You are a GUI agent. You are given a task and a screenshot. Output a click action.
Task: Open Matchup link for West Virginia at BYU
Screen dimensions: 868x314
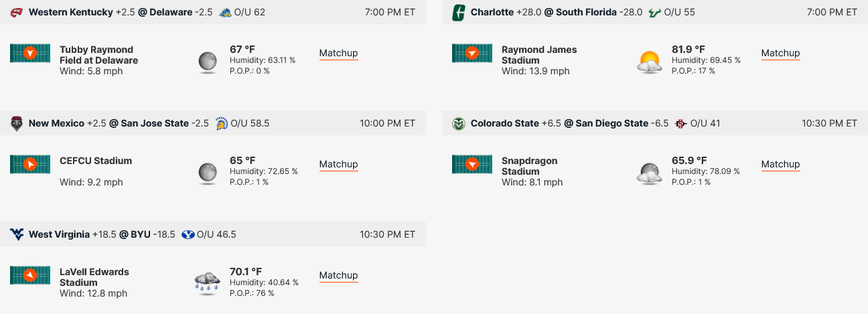pos(338,276)
